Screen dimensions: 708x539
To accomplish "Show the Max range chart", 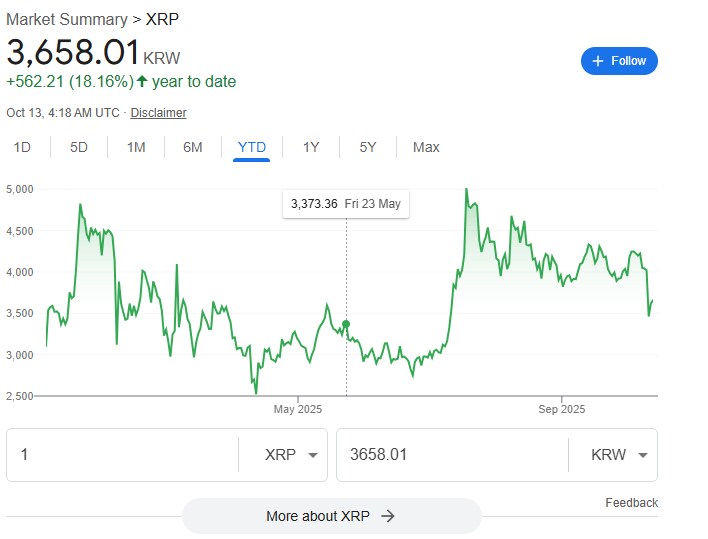I will [426, 147].
